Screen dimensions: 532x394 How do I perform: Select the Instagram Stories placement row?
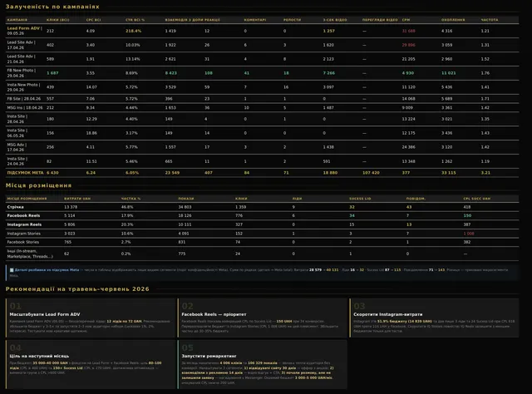[262, 234]
